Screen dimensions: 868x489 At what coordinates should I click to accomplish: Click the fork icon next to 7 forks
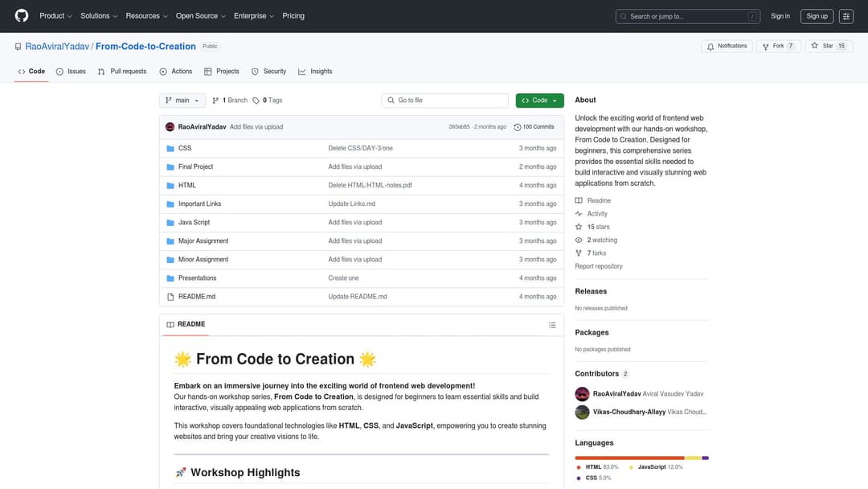pyautogui.click(x=579, y=253)
